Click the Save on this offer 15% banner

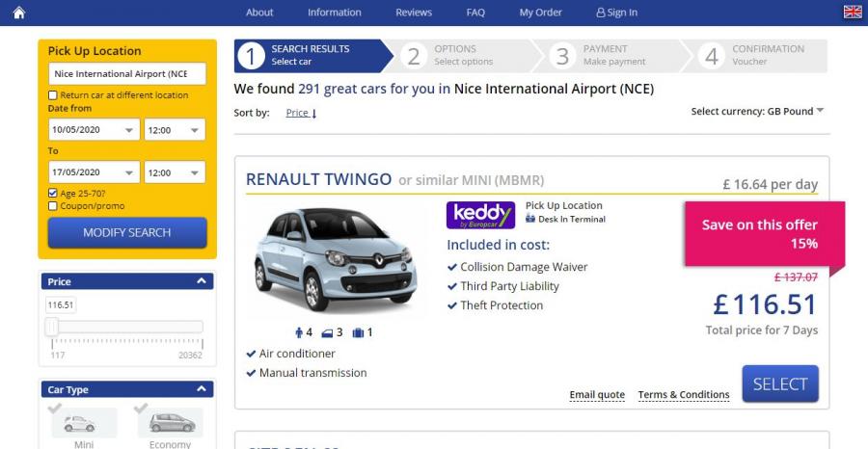[x=764, y=234]
